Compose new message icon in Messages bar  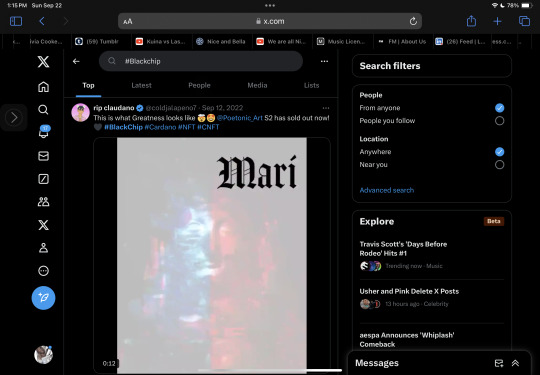click(x=499, y=363)
